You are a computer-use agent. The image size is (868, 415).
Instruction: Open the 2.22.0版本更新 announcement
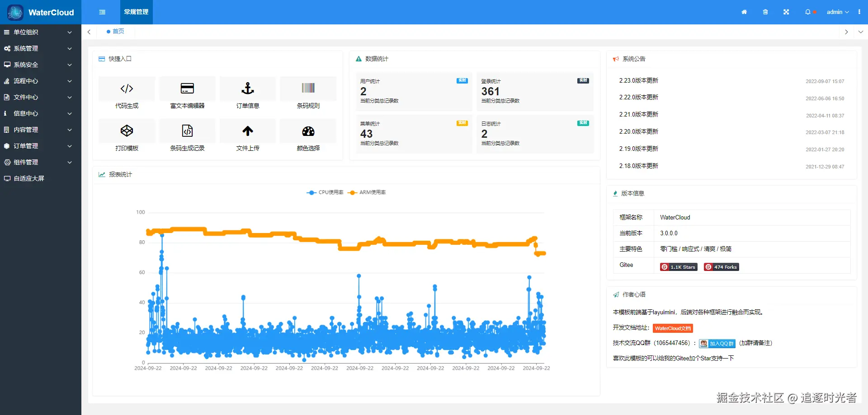pos(638,97)
